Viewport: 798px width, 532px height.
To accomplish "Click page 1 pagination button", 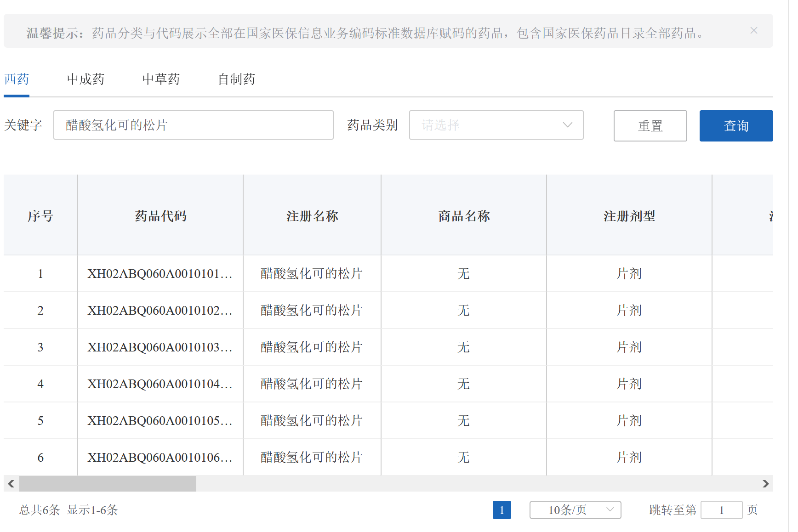I will tap(502, 510).
